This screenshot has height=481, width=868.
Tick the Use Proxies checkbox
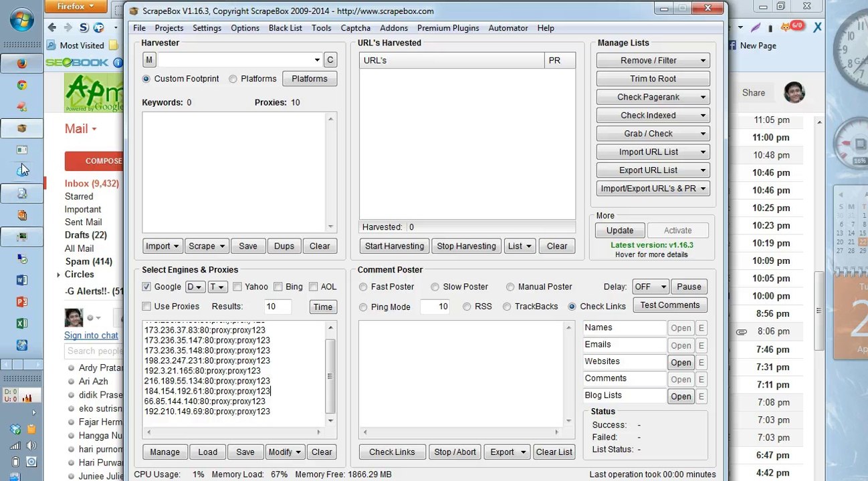[x=146, y=307]
